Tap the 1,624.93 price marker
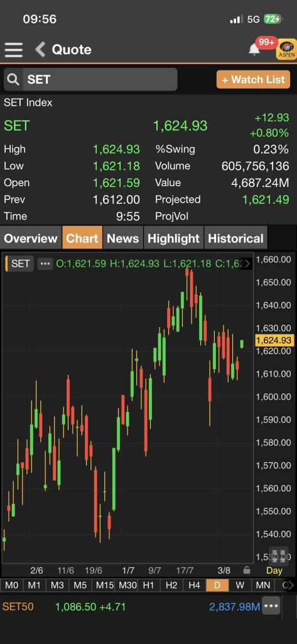 click(273, 340)
